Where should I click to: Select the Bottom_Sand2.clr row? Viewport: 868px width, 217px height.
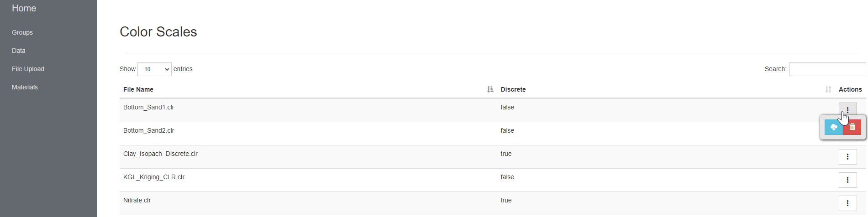point(493,134)
